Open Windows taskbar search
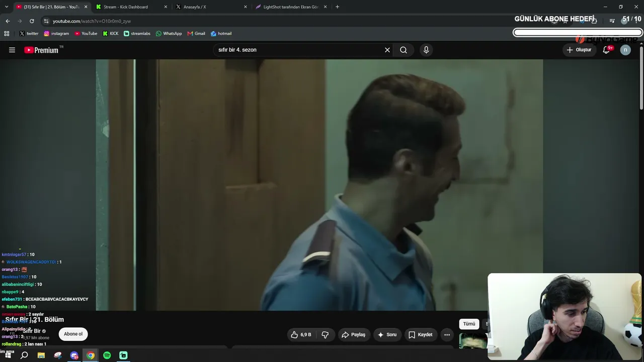This screenshot has width=644, height=362. (24, 355)
